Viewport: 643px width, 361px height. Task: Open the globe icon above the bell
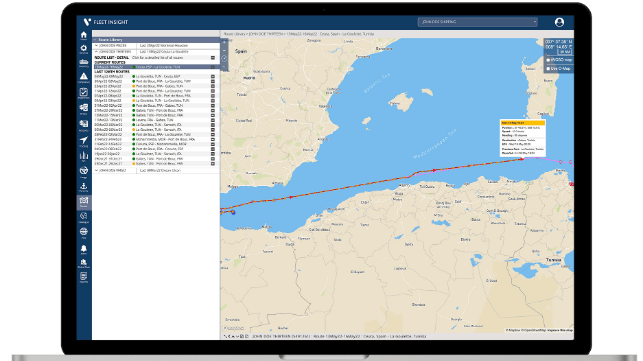click(84, 232)
